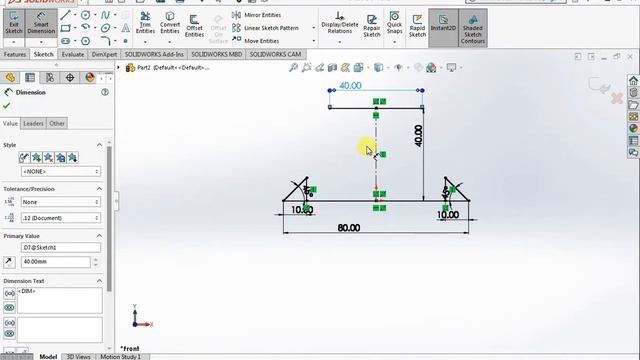Toggle Shaded Sketch Contours
Viewport: 640px width, 360px height.
pyautogui.click(x=473, y=28)
